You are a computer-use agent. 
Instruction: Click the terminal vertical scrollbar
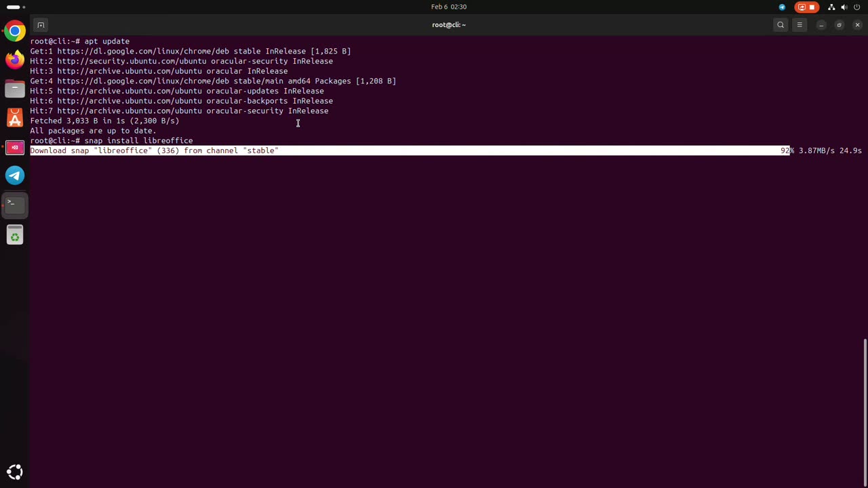(x=865, y=411)
